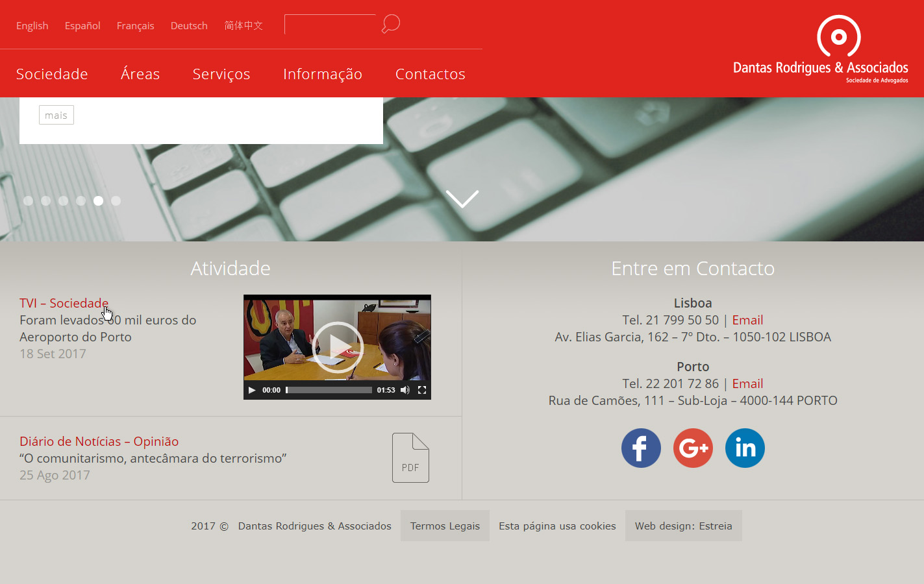Open the Serviços menu
This screenshot has width=924, height=584.
pos(221,74)
